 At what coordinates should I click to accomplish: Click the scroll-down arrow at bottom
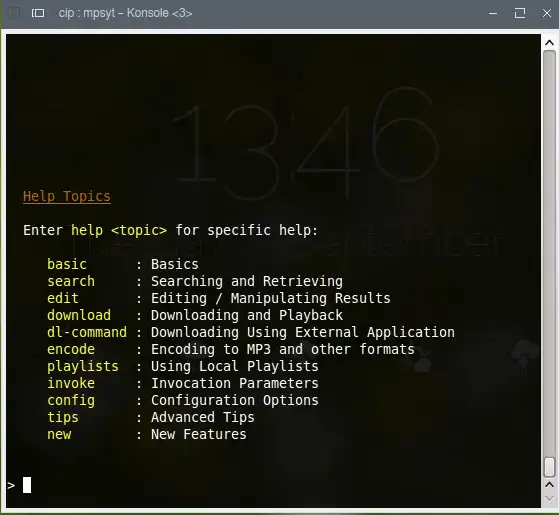point(549,498)
